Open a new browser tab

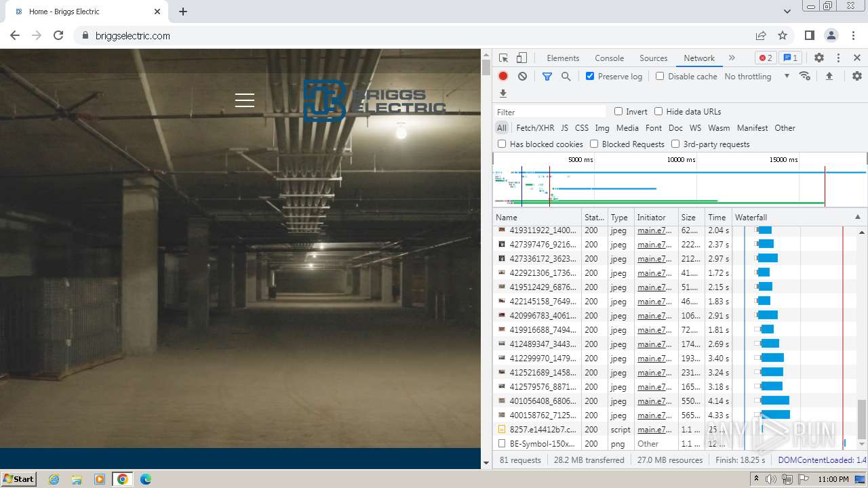pos(183,12)
